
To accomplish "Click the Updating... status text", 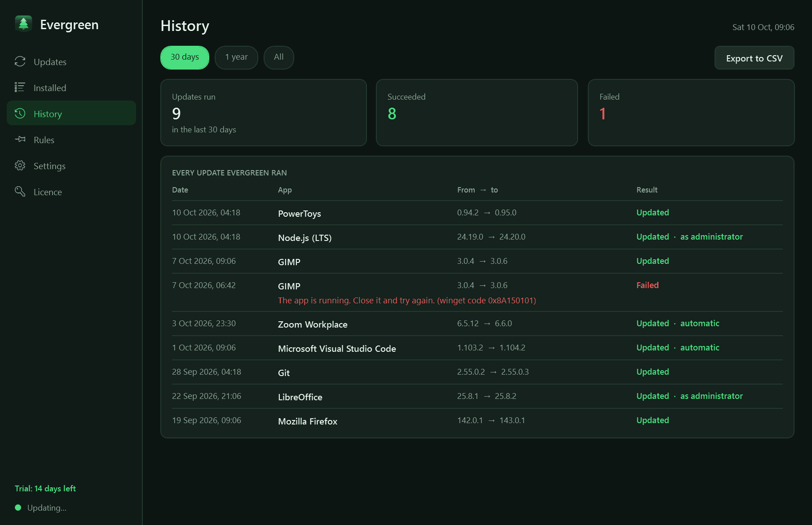I will [47, 507].
